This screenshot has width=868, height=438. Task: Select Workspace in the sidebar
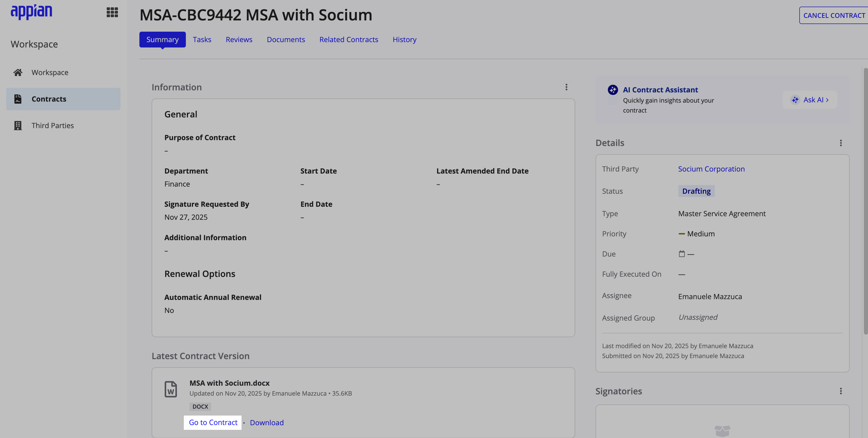point(63,72)
